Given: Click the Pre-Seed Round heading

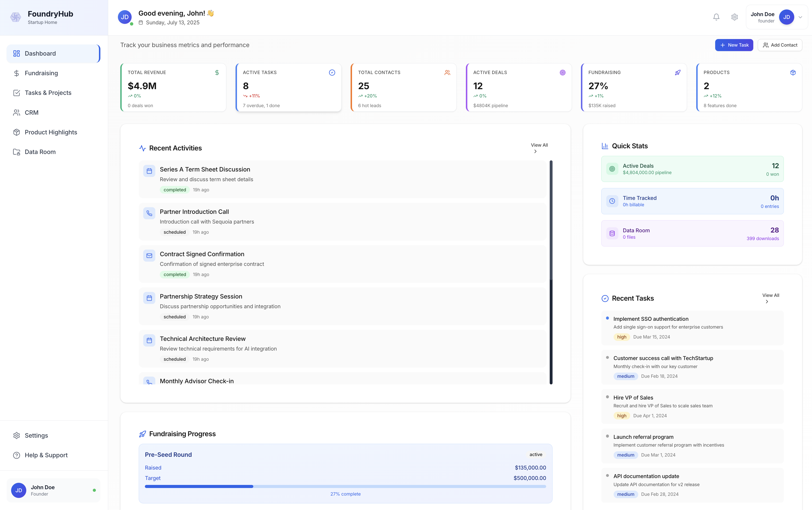Looking at the screenshot, I should coord(168,454).
